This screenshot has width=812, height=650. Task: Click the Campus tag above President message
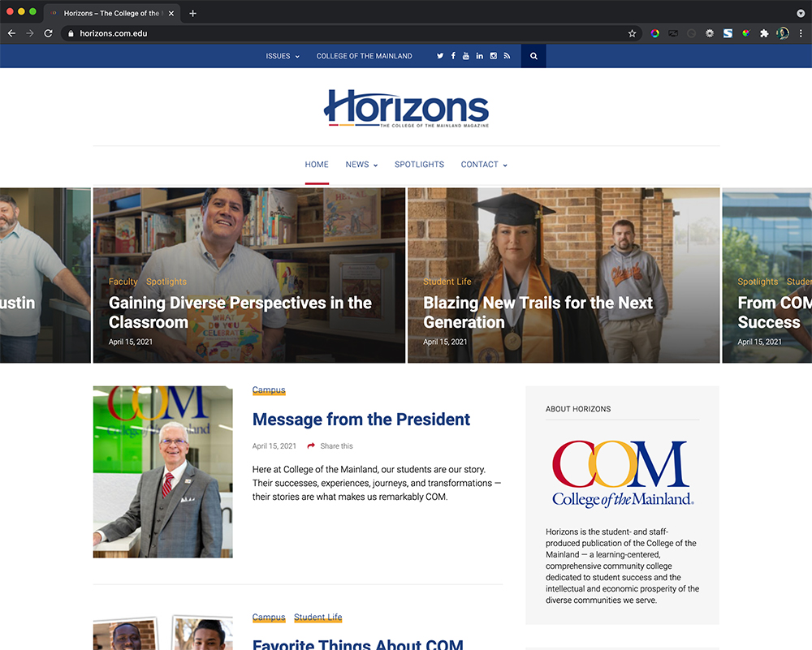coord(269,390)
